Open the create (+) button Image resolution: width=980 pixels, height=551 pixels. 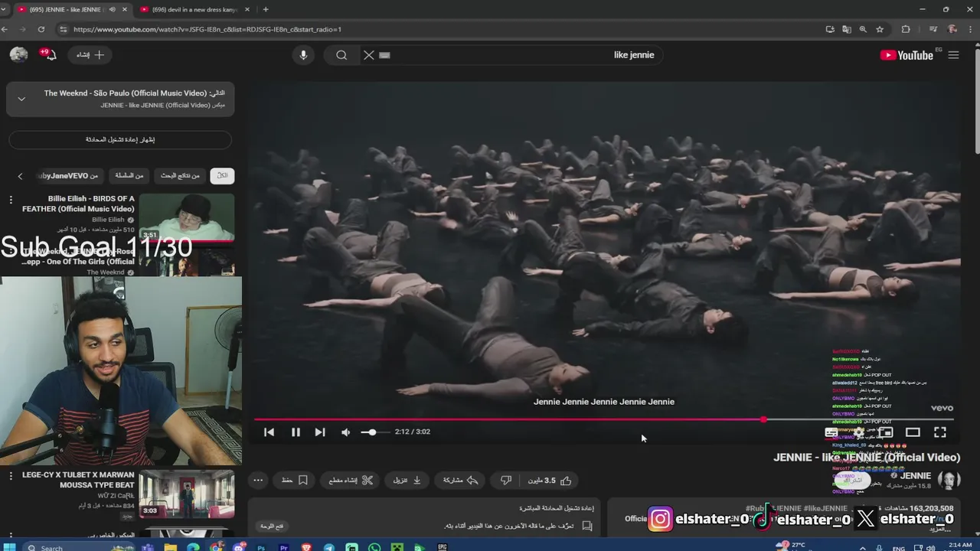click(91, 55)
